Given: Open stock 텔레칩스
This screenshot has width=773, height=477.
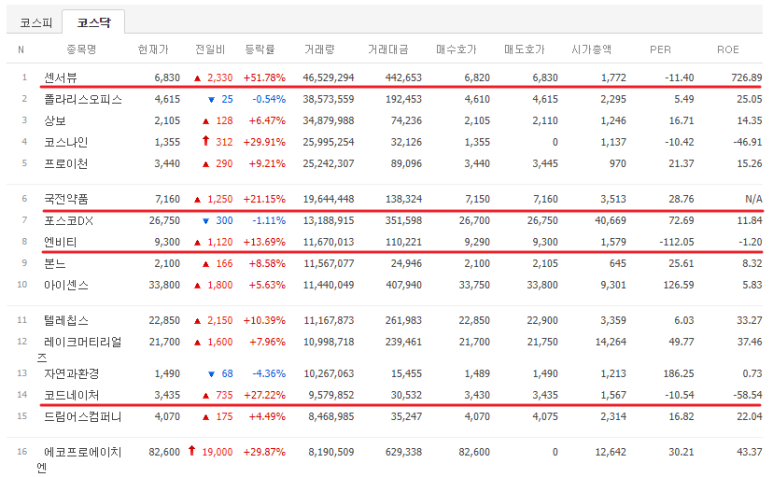Looking at the screenshot, I should tap(66, 320).
